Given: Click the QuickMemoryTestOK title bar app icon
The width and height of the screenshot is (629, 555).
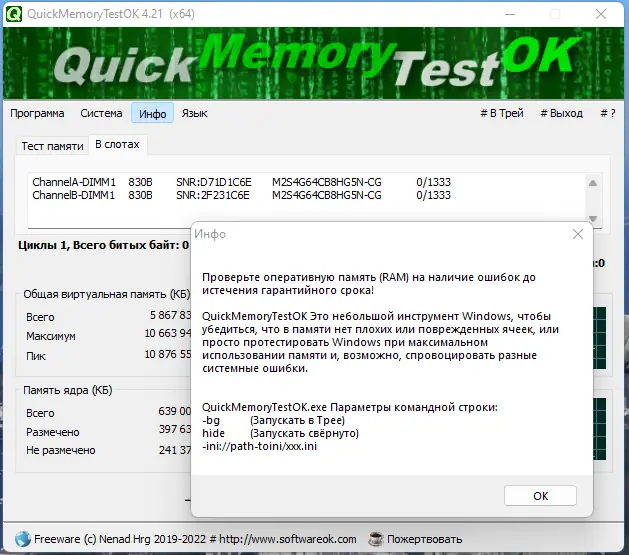Looking at the screenshot, I should (14, 14).
